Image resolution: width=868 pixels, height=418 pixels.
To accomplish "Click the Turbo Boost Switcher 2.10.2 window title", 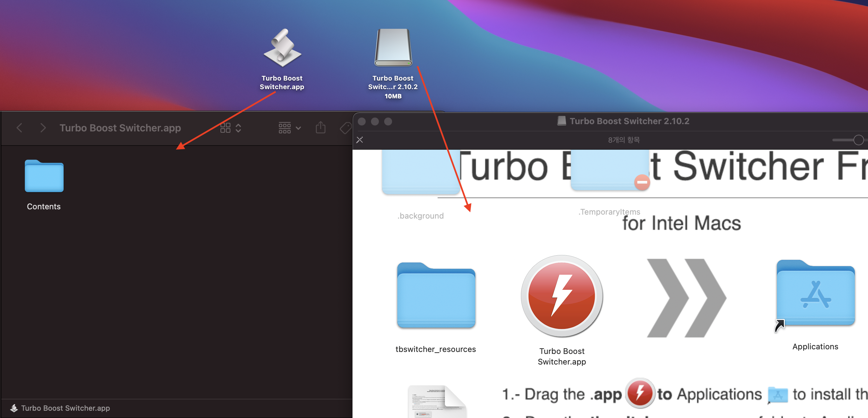I will click(629, 121).
